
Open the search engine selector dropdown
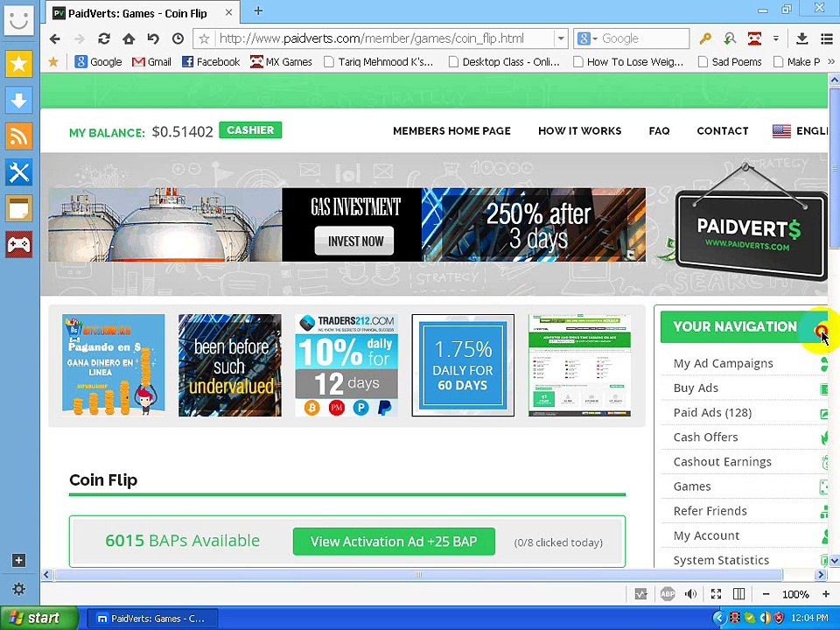(x=587, y=38)
